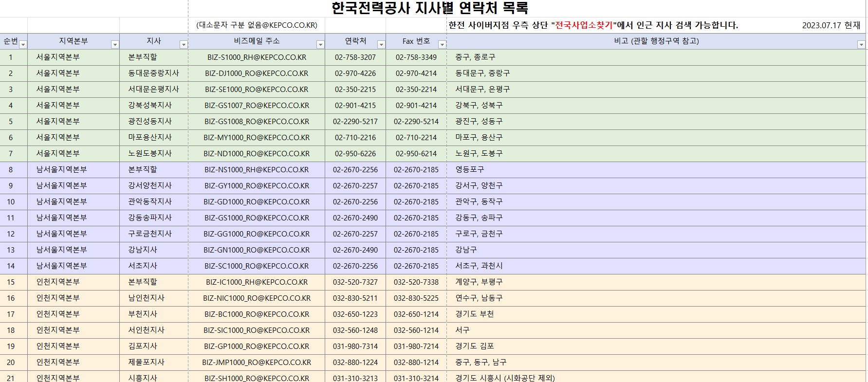Click the 계양구, 부평구 remarks cell
The width and height of the screenshot is (868, 382).
click(657, 282)
